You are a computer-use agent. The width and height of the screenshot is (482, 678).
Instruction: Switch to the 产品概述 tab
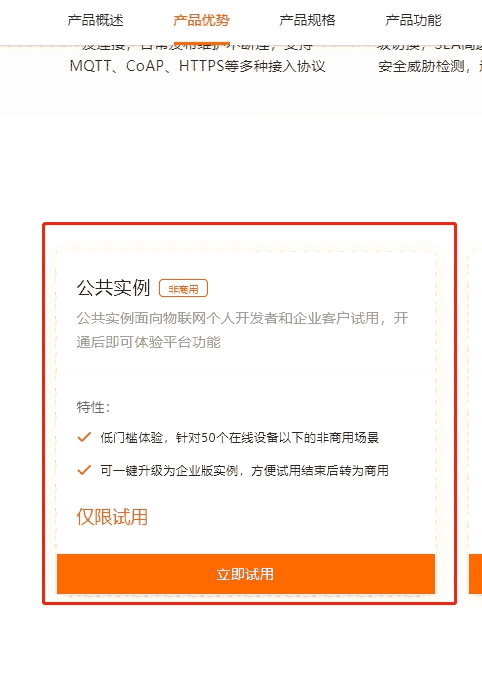96,20
